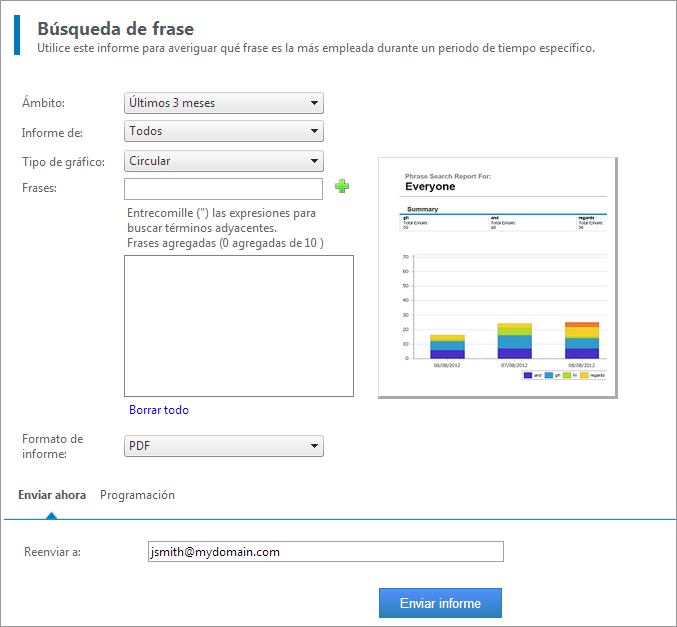Viewport: 677px width, 627px height.
Task: Click the Ámbito label
Action: [43, 103]
